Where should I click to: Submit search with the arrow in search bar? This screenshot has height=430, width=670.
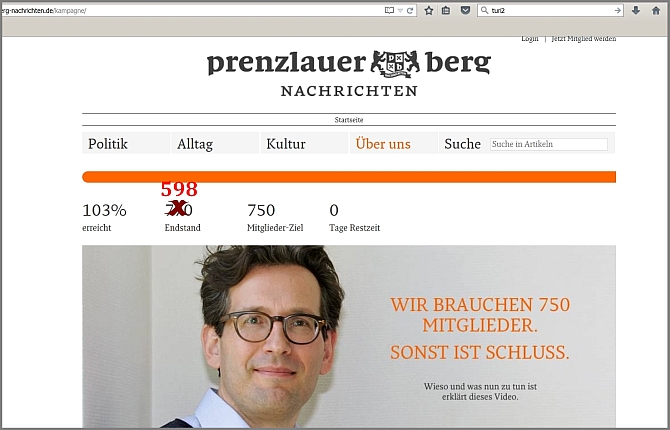pyautogui.click(x=617, y=11)
